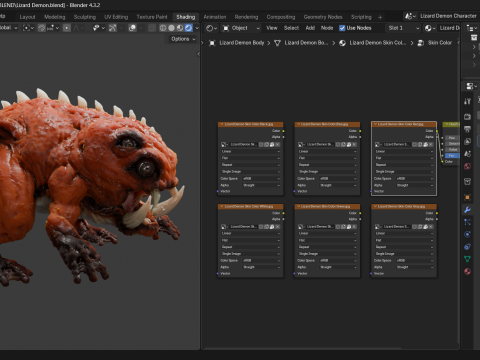The height and width of the screenshot is (360, 480).
Task: Toggle the Use Nodes checkbox
Action: (342, 28)
